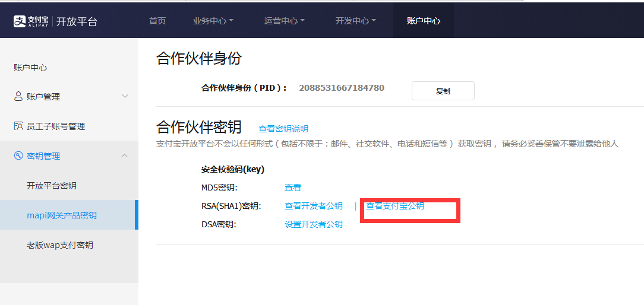
Task: Click the 查看开发者公钥 link
Action: 313,206
